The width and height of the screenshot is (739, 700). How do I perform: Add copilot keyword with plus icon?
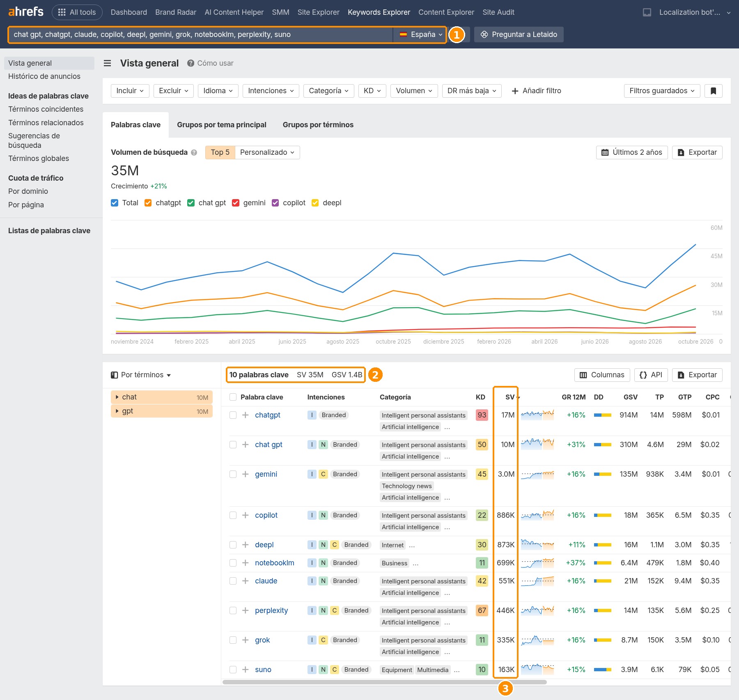click(x=246, y=515)
